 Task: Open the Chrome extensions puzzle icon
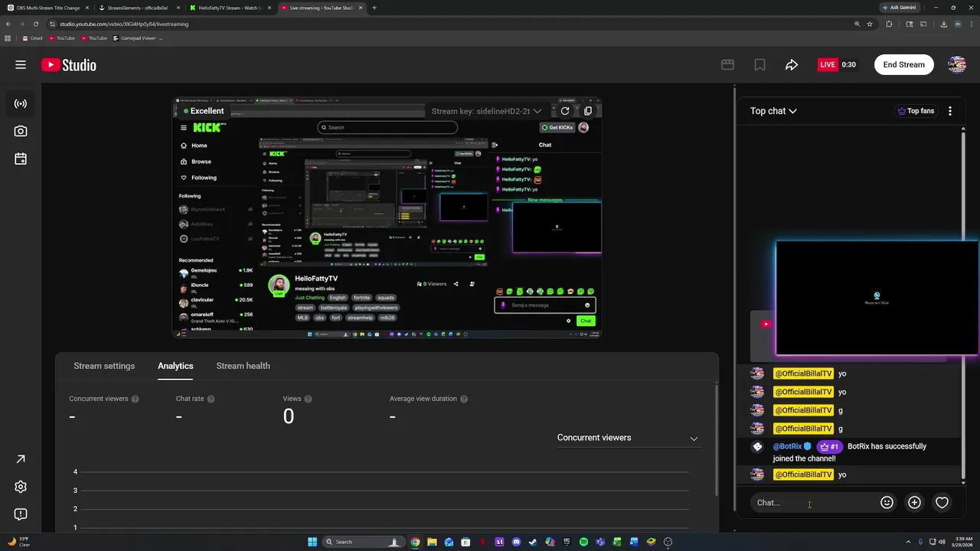tap(889, 24)
